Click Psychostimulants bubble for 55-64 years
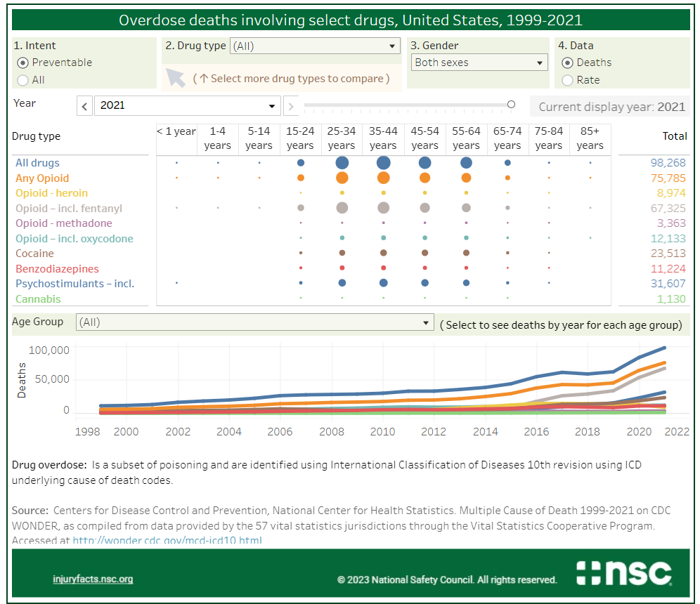The width and height of the screenshot is (700, 604). point(466,283)
